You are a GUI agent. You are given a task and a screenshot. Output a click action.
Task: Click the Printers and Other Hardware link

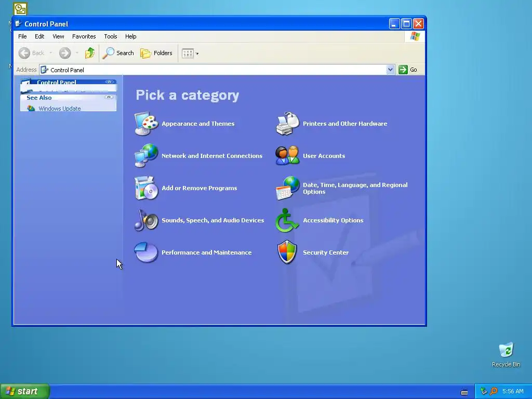(345, 124)
